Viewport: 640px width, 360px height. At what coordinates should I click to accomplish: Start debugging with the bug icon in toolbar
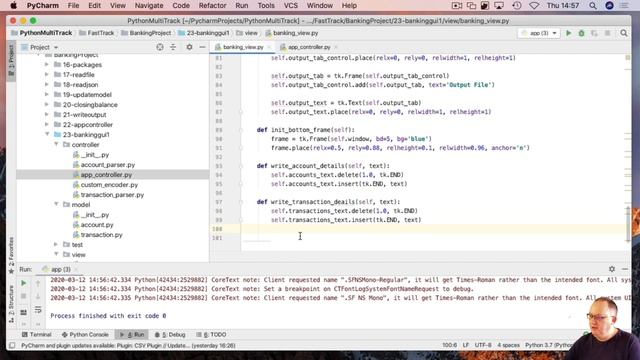coord(581,33)
